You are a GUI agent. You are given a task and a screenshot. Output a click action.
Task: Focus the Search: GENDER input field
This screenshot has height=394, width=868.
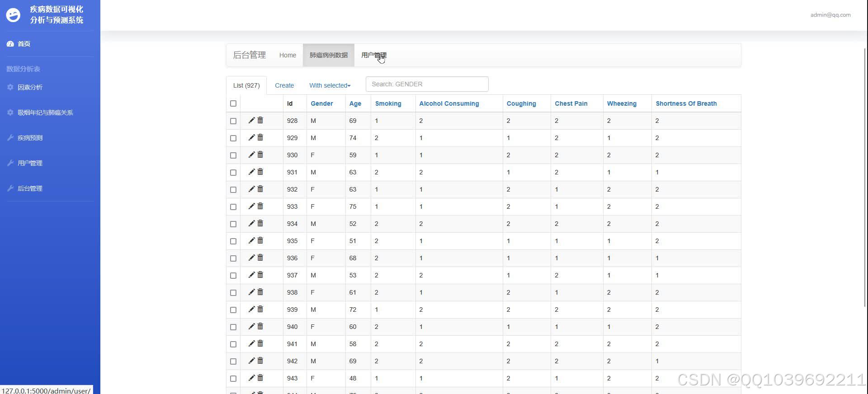(x=427, y=84)
